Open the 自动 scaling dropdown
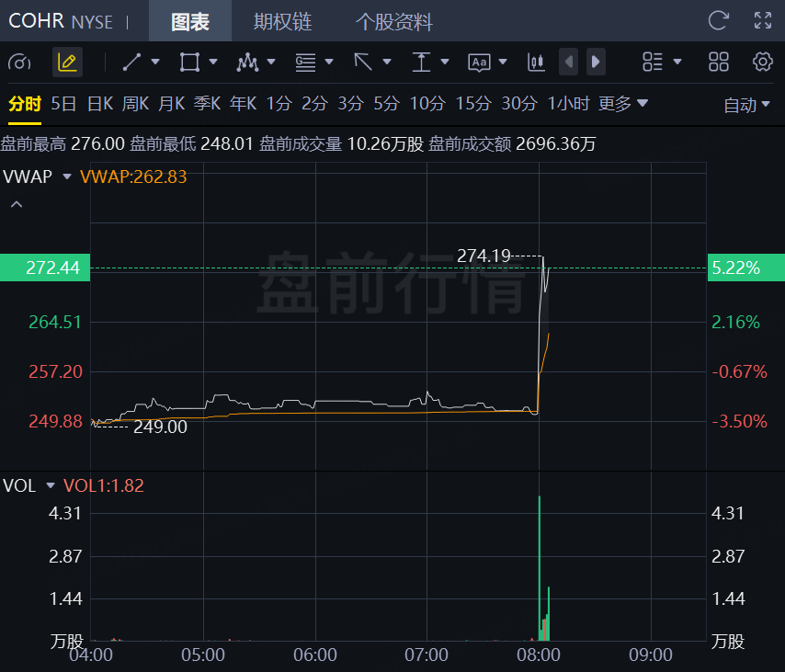The width and height of the screenshot is (785, 672). (746, 105)
